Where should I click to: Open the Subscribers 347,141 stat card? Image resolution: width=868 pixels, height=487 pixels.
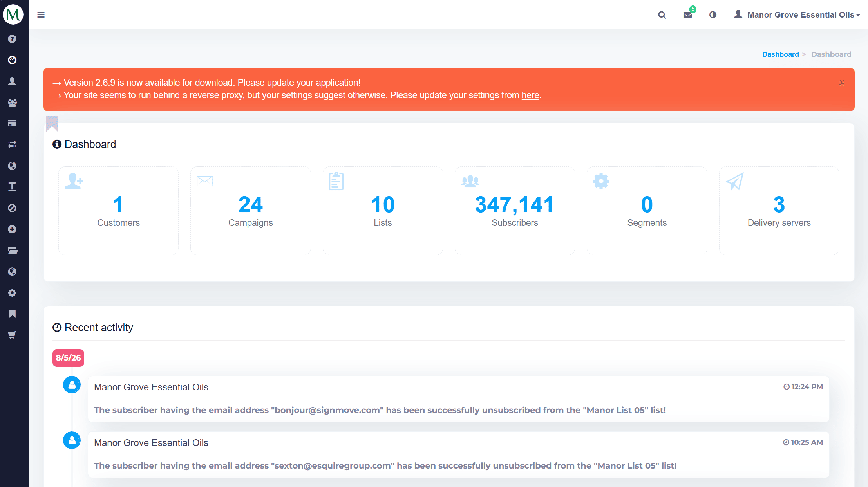click(515, 211)
